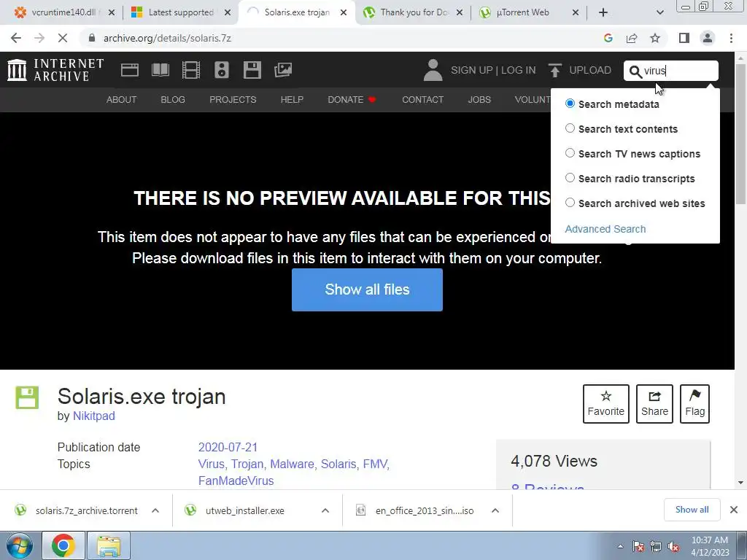This screenshot has height=560, width=747.
Task: Stop the page loading with the X button
Action: 63,38
